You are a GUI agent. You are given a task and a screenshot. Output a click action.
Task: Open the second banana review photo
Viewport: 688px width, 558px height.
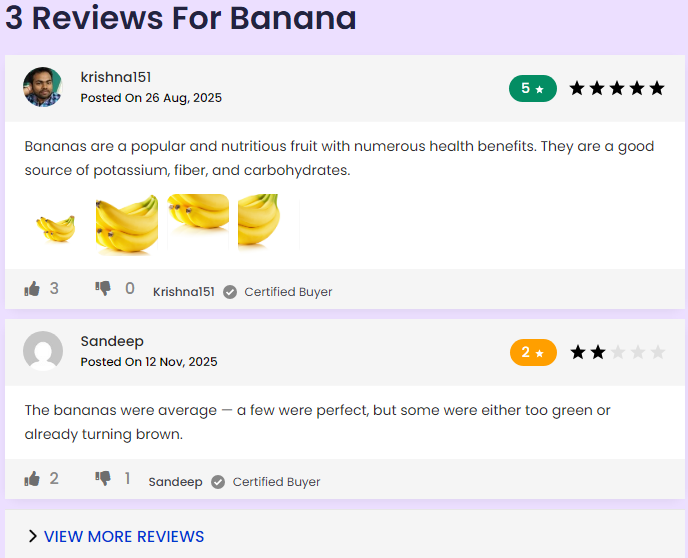[127, 225]
